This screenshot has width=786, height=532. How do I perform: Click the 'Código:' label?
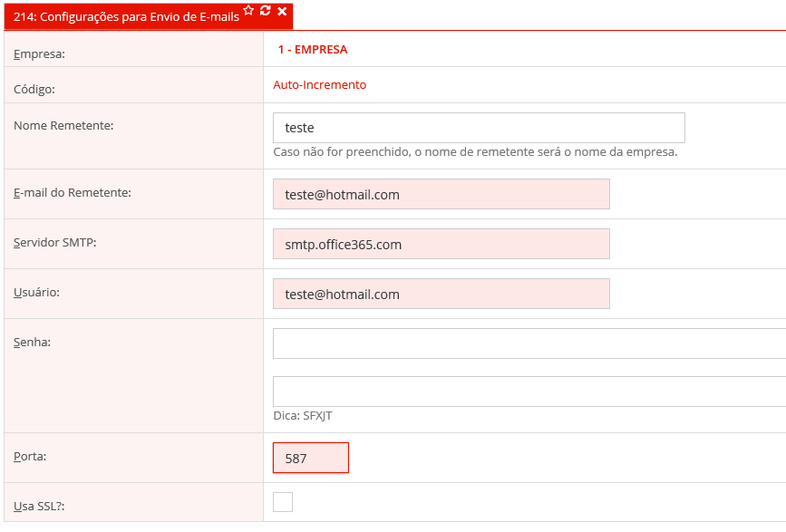[34, 89]
